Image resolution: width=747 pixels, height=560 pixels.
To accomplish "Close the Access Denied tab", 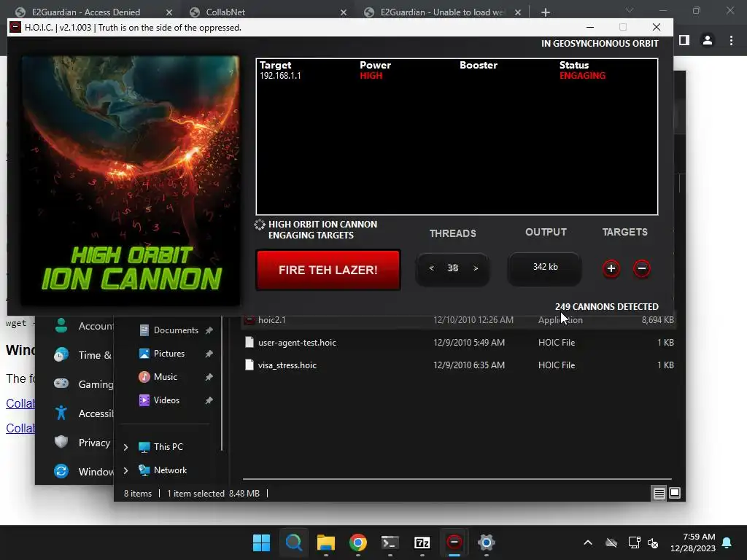I will click(169, 12).
